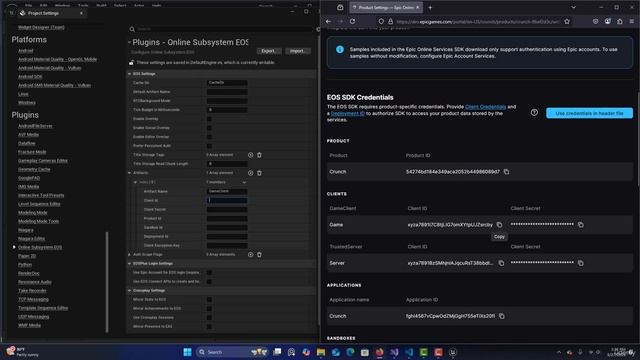Collapse the Artifacts array row
Image resolution: width=640 pixels, height=360 pixels.
tap(129, 173)
